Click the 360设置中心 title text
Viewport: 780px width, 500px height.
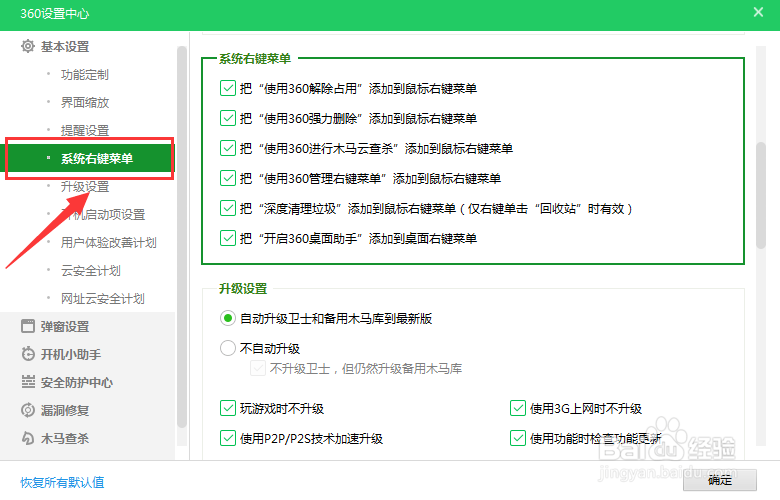pyautogui.click(x=54, y=13)
